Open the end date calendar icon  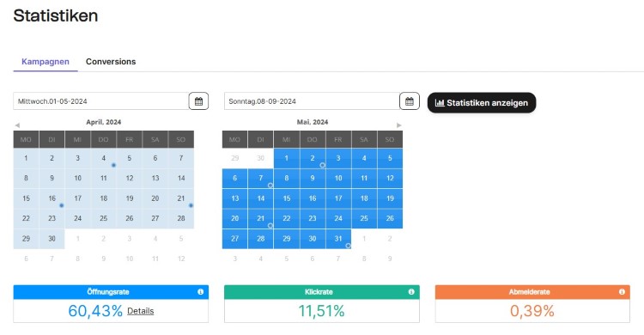410,101
